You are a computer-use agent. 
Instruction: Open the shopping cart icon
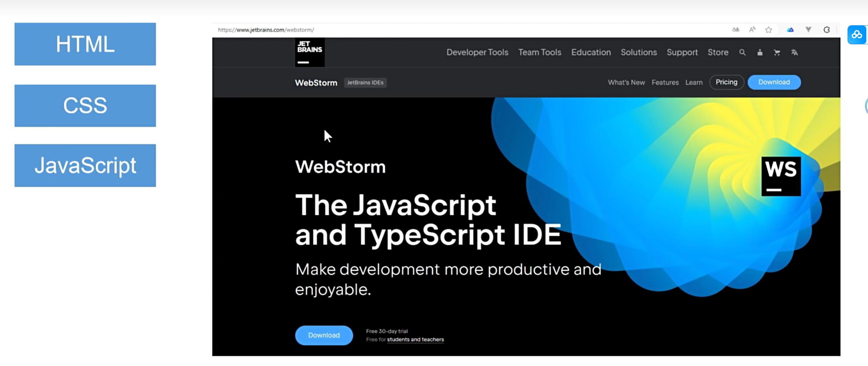click(777, 52)
